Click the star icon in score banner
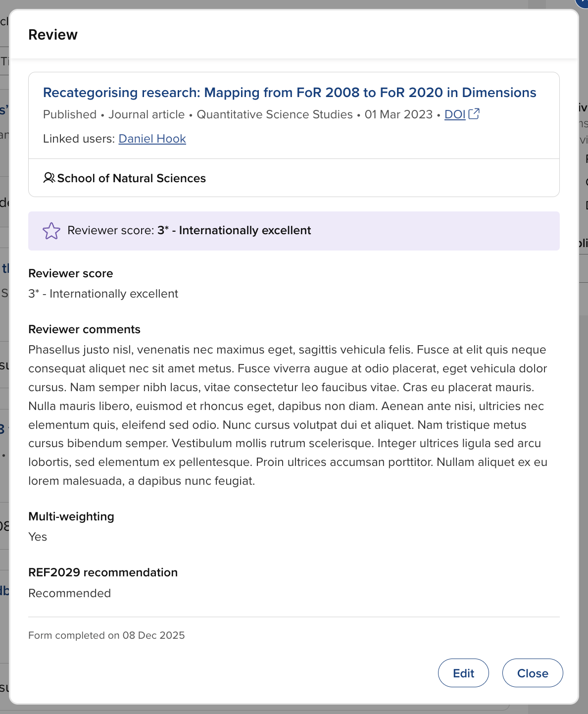Screen dimensions: 588x714 click(x=51, y=231)
